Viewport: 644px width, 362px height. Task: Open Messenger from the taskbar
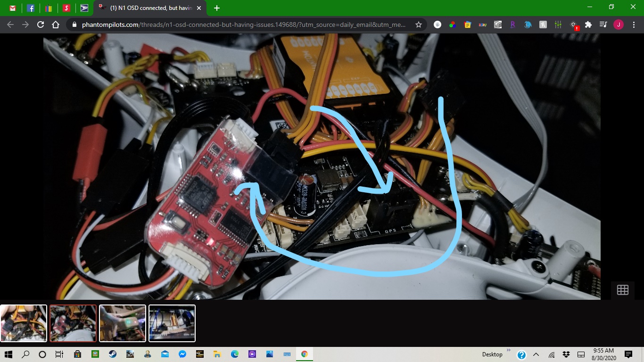click(182, 354)
